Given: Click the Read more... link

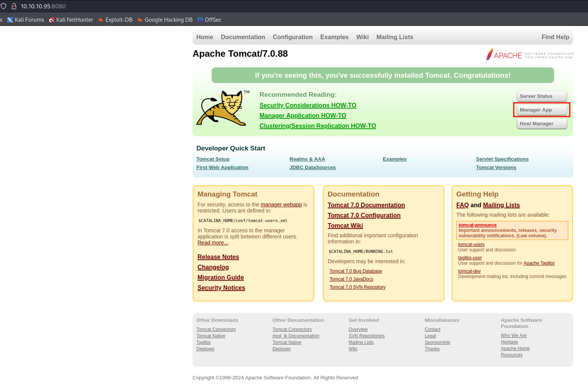Looking at the screenshot, I should (213, 243).
